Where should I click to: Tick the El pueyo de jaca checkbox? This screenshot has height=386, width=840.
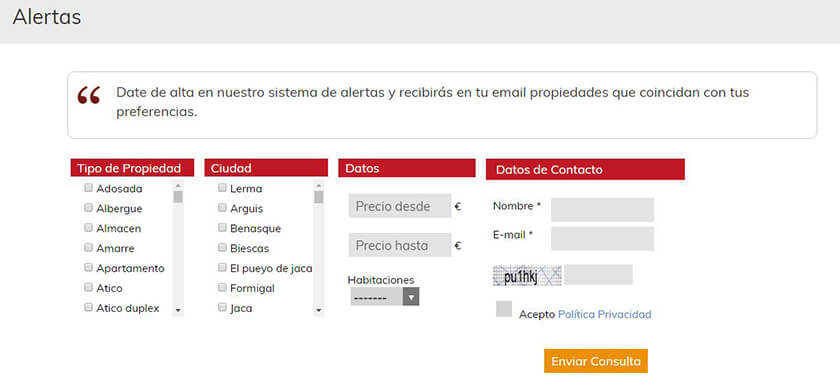(x=222, y=268)
